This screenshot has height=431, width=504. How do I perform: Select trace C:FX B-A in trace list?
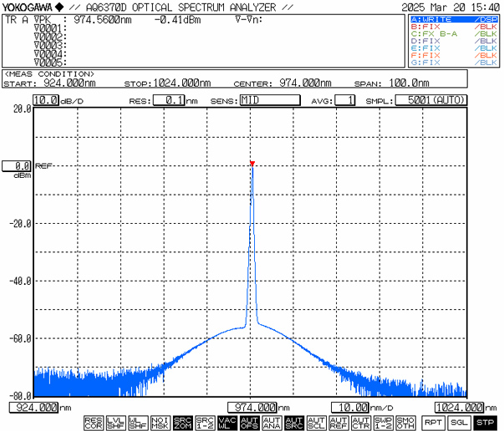pos(454,33)
